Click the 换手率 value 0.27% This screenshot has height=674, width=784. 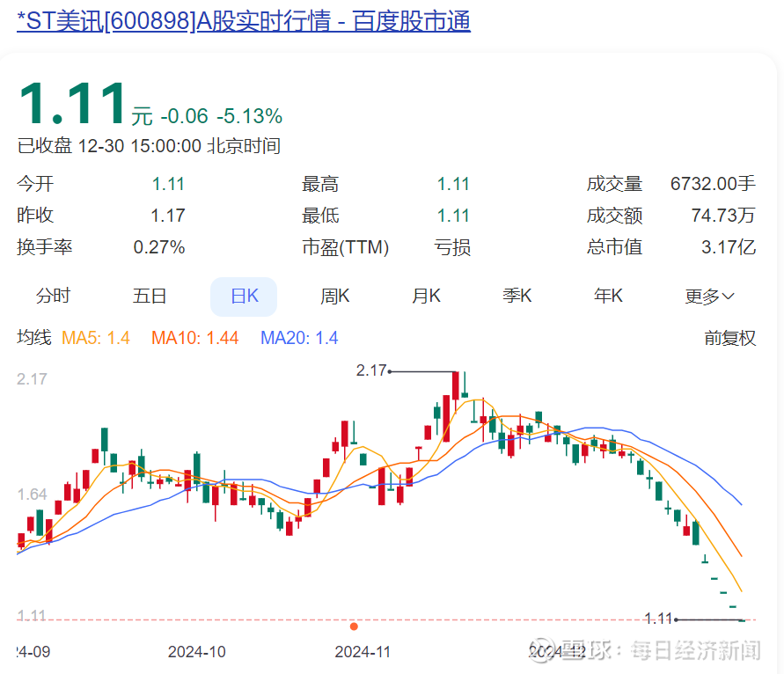point(159,247)
